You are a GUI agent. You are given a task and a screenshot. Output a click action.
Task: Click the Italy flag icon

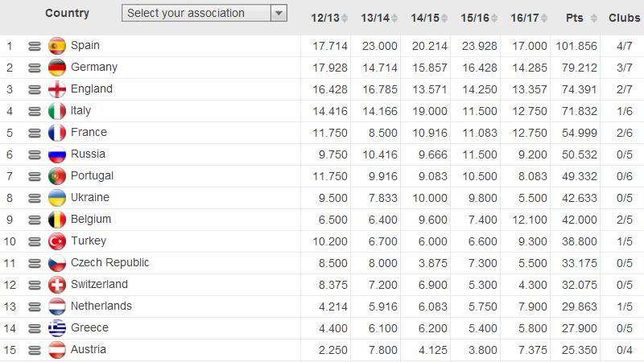pos(56,111)
